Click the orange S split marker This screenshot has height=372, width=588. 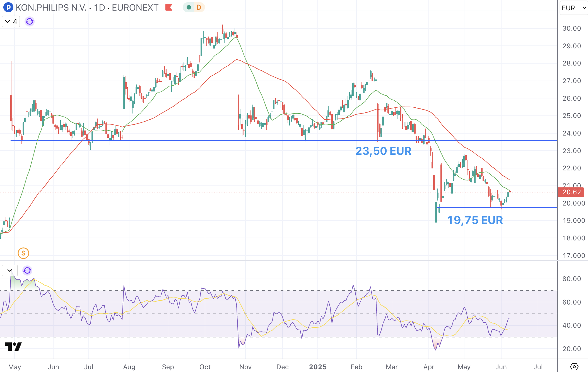(23, 253)
